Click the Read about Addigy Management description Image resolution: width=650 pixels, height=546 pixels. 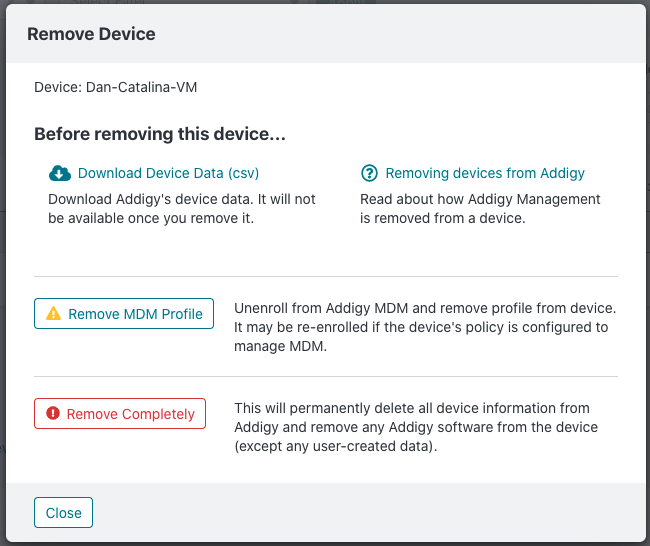click(x=480, y=209)
